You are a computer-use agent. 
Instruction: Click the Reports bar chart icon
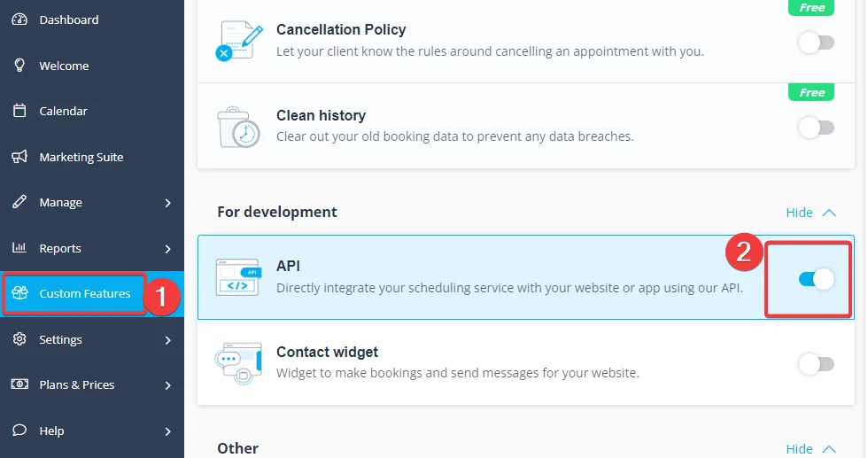click(19, 247)
